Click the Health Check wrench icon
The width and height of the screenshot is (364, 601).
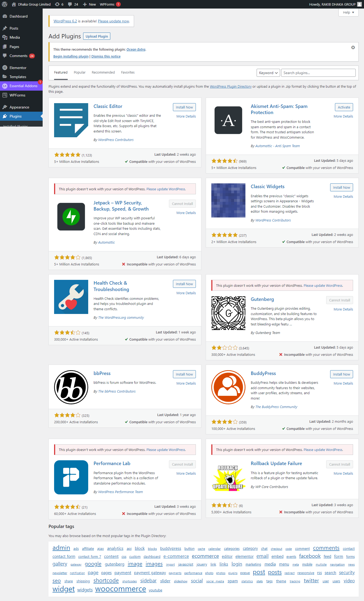point(71,297)
